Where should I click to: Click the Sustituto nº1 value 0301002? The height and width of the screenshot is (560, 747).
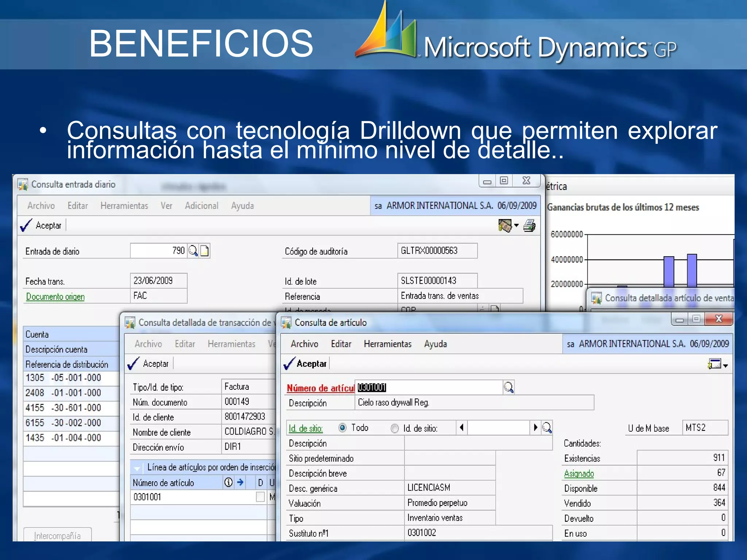tap(479, 533)
